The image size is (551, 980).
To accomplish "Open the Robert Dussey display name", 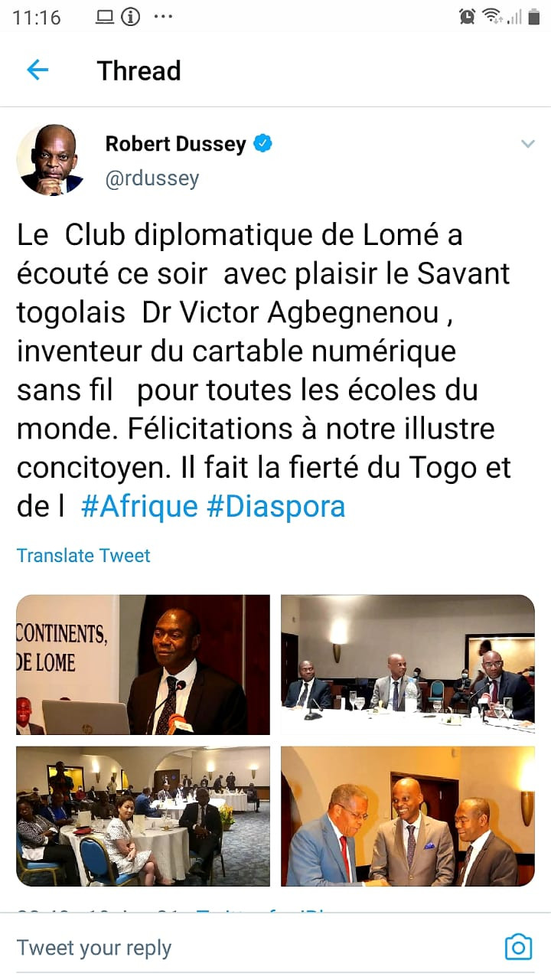I will click(x=175, y=143).
